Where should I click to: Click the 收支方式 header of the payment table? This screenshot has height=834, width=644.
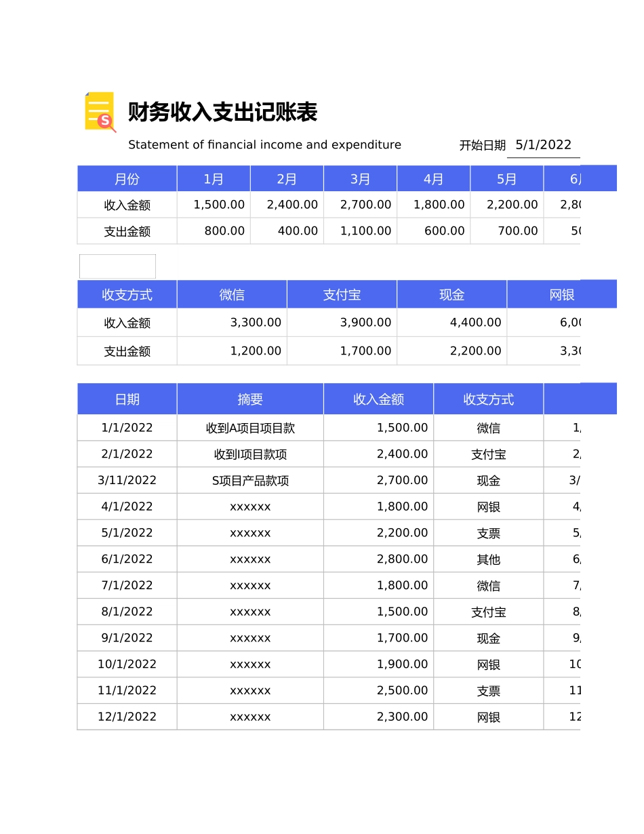coord(127,294)
